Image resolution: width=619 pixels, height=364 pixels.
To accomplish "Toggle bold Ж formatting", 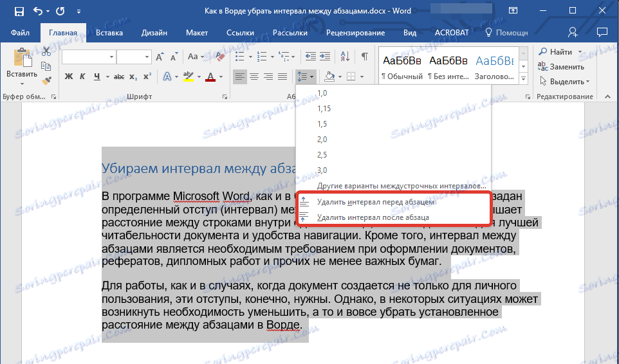I will click(69, 77).
